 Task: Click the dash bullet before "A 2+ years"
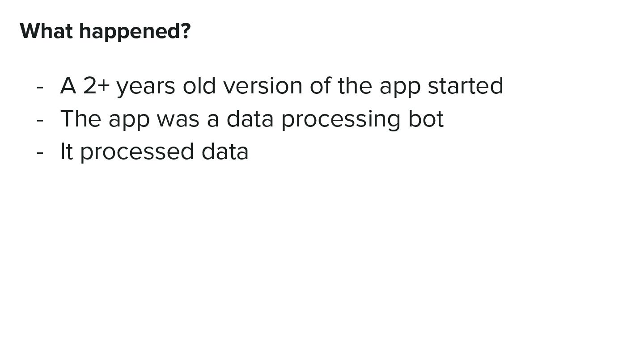point(40,86)
